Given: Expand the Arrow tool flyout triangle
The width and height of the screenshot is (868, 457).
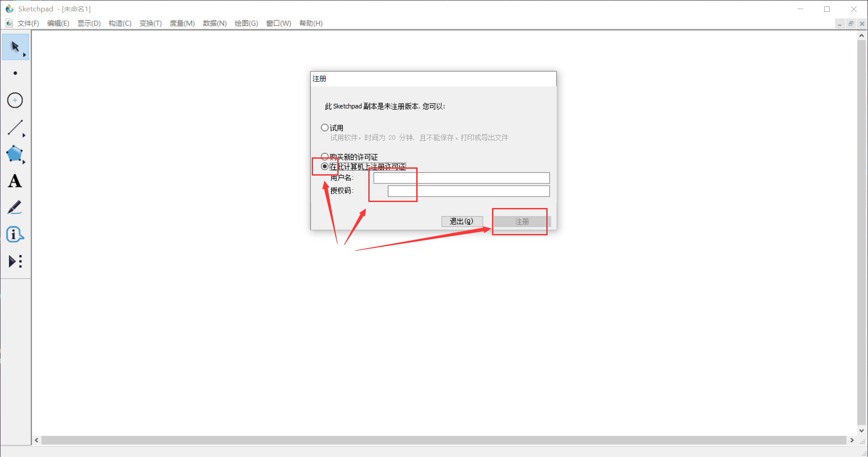Looking at the screenshot, I should [x=25, y=55].
